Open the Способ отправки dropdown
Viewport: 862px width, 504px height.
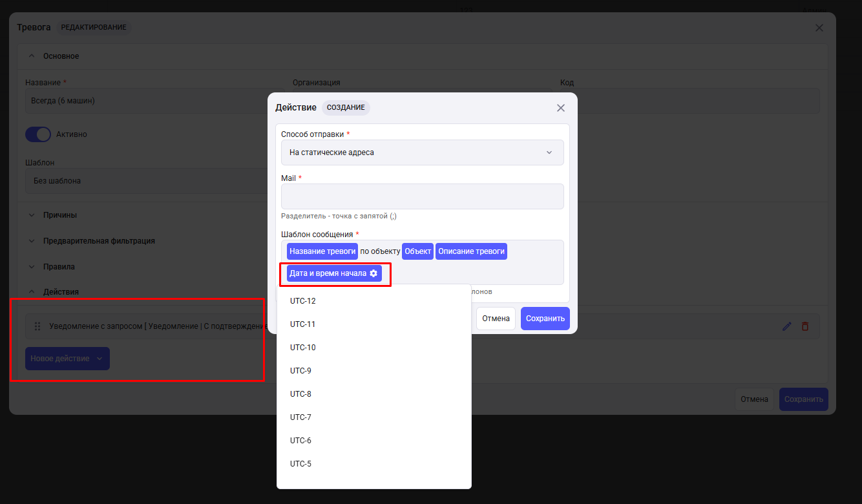pos(422,152)
